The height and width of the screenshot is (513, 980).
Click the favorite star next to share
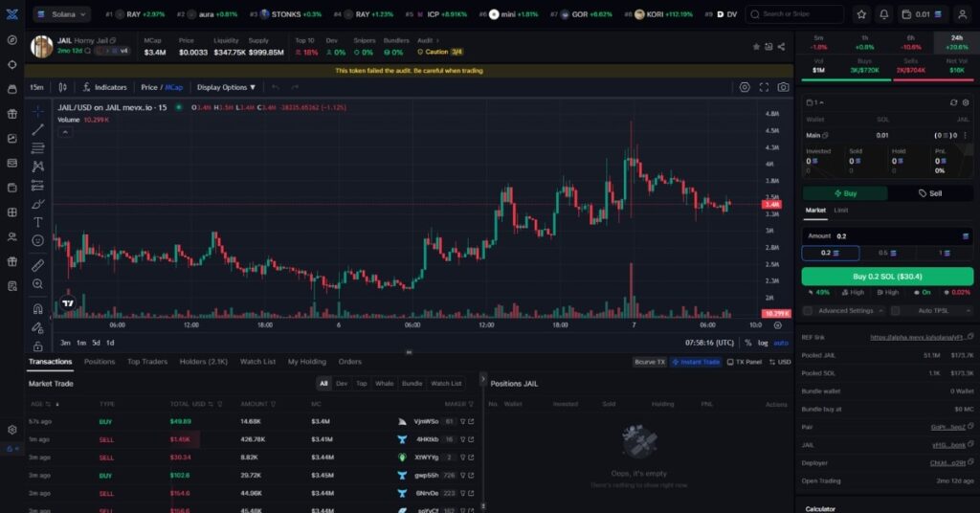pos(756,47)
